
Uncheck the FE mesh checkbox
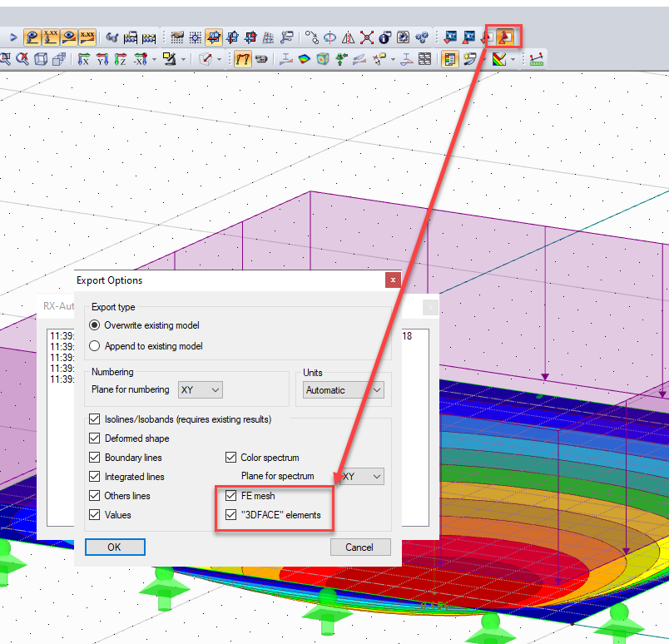click(230, 496)
